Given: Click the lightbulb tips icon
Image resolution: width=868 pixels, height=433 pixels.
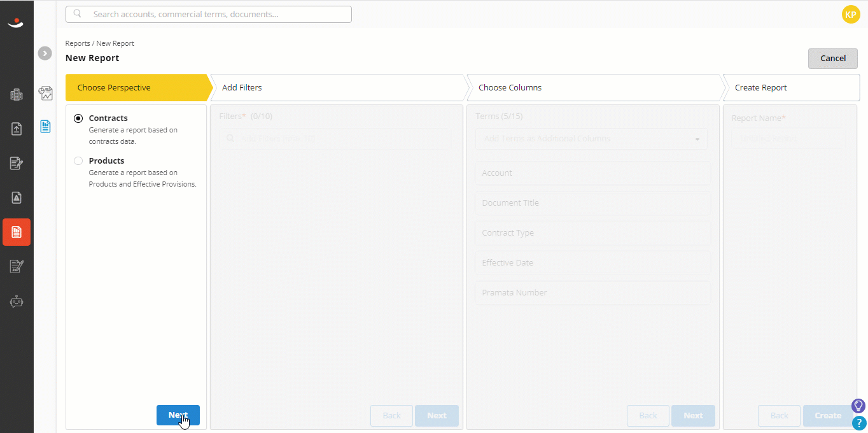Looking at the screenshot, I should point(858,406).
